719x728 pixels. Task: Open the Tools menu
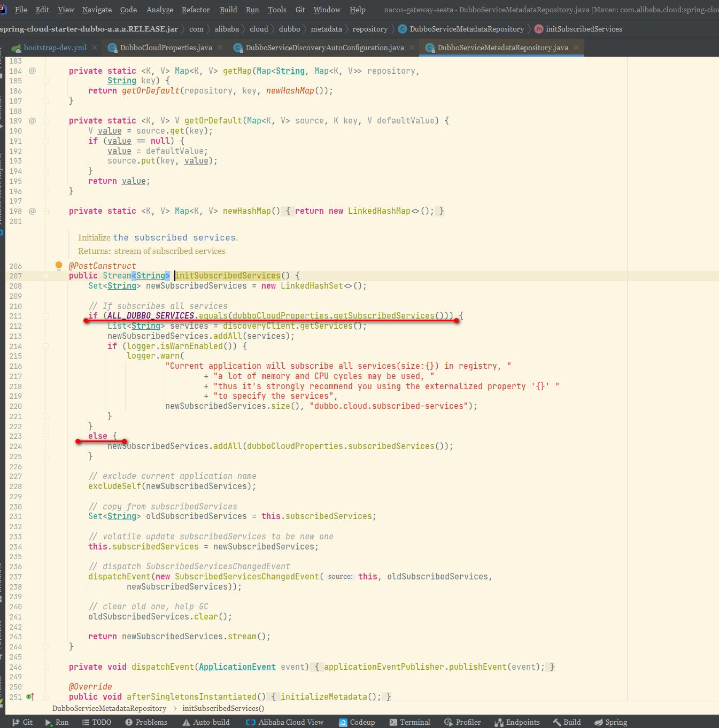(x=277, y=10)
